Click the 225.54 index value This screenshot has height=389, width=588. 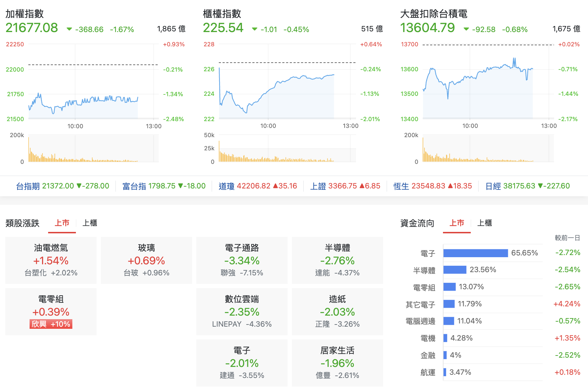point(223,28)
